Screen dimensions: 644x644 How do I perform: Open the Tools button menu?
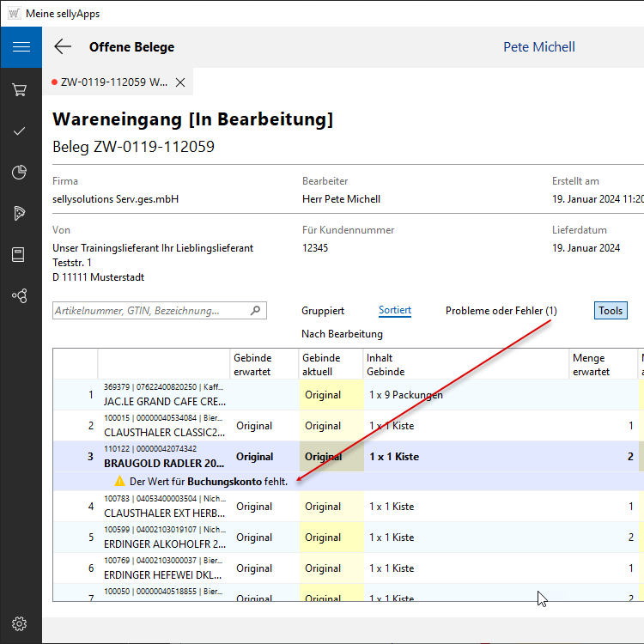pyautogui.click(x=611, y=311)
